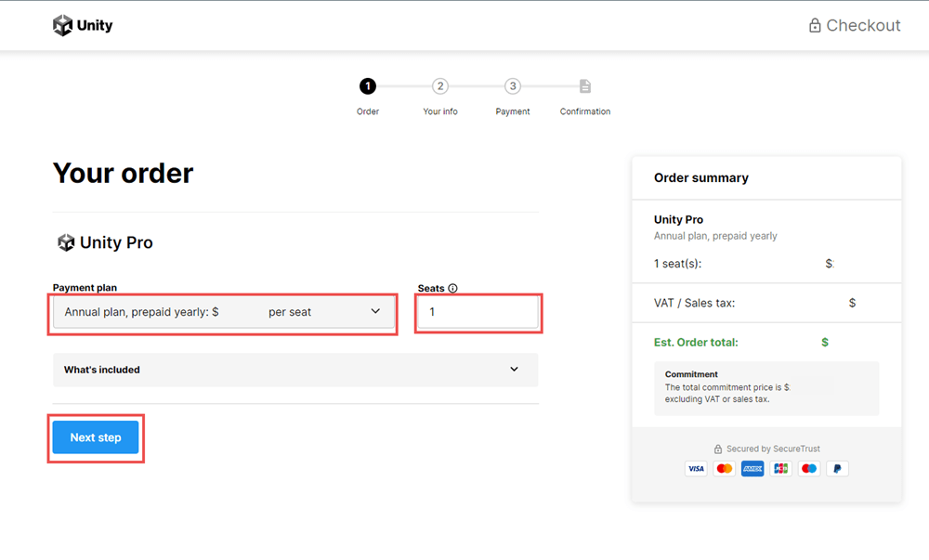Click the Confirmation document icon in the stepper
This screenshot has width=929, height=560.
[584, 85]
